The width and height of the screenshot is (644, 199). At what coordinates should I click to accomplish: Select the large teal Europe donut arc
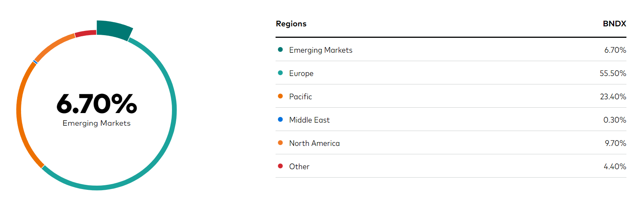174,111
